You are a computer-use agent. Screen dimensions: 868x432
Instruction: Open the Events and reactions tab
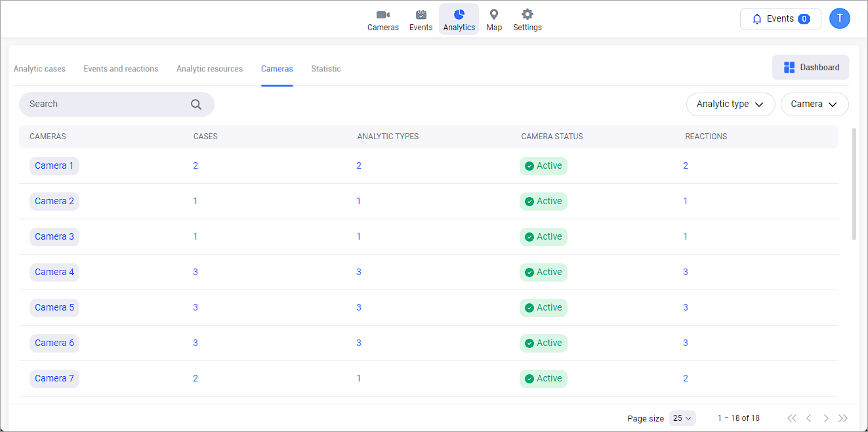coord(121,69)
